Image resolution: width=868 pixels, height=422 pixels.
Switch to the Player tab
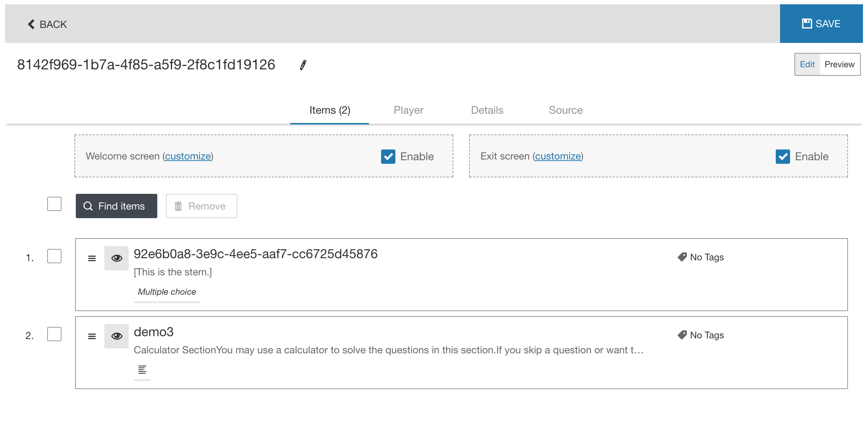408,110
